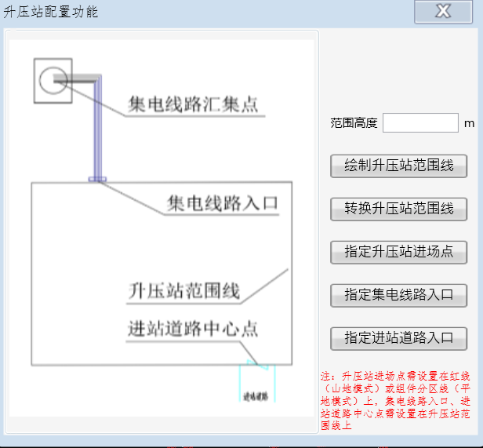Select the 指定升压站进场点 button

click(x=398, y=252)
